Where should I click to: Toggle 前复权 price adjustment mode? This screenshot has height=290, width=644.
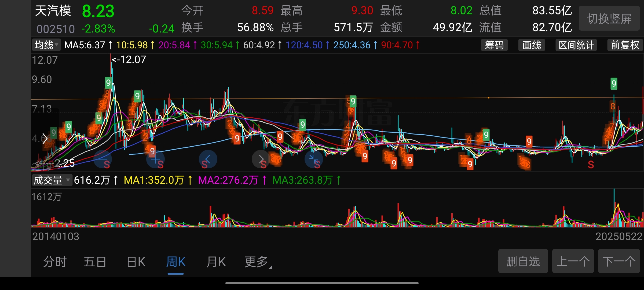tap(625, 45)
